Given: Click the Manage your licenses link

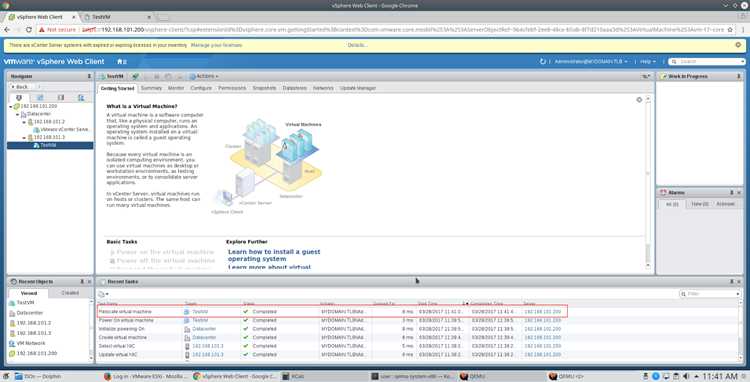Looking at the screenshot, I should pos(216,45).
